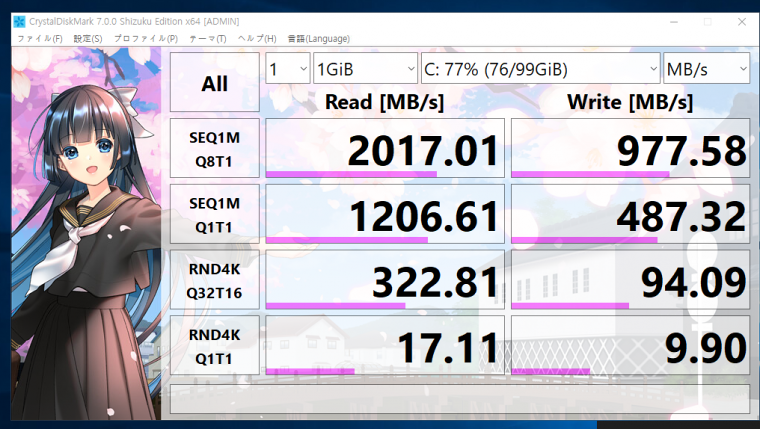Click the 9.90 write result
Image resolution: width=760 pixels, height=429 pixels.
coord(631,345)
